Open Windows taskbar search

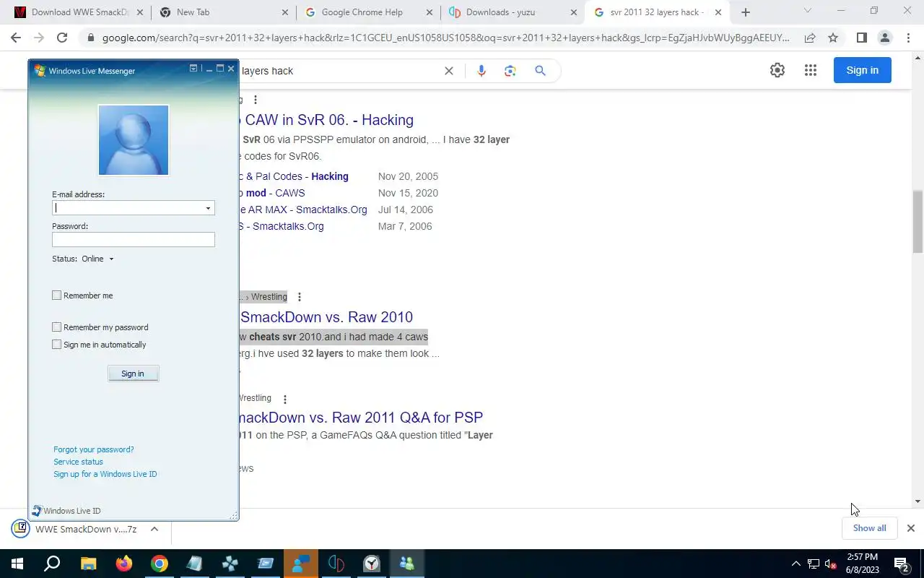pyautogui.click(x=52, y=564)
